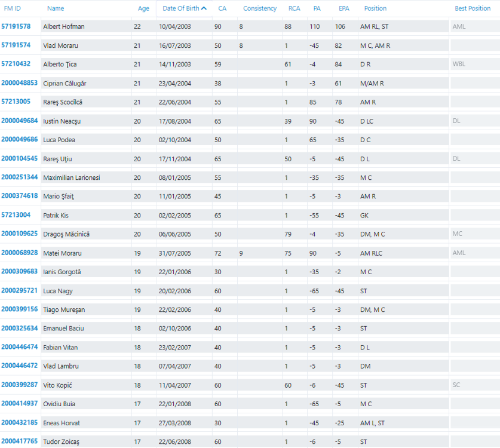This screenshot has width=500, height=448.
Task: Click the Consistency column header
Action: [260, 8]
